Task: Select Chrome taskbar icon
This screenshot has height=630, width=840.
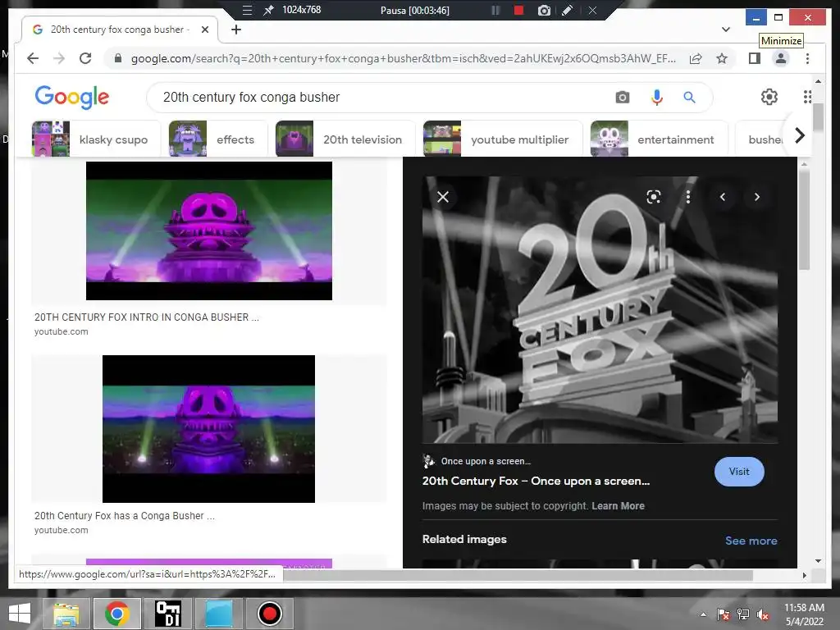Action: (x=116, y=614)
